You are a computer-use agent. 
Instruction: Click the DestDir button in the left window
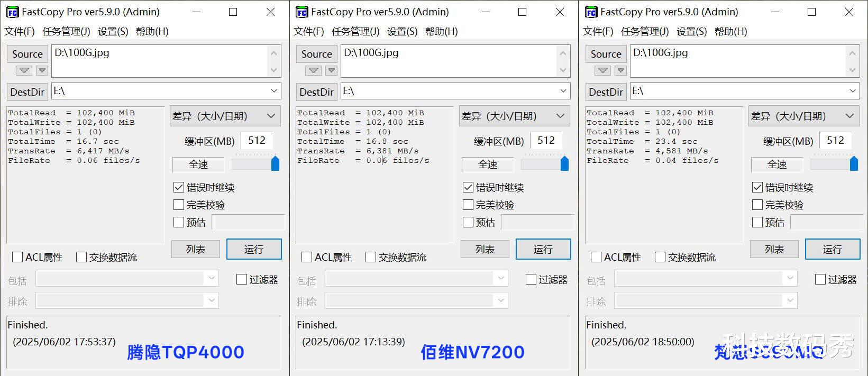tap(28, 92)
